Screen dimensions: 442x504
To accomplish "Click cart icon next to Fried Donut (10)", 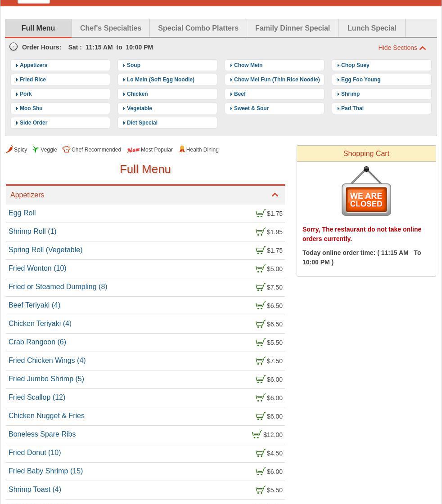I will [x=260, y=453].
